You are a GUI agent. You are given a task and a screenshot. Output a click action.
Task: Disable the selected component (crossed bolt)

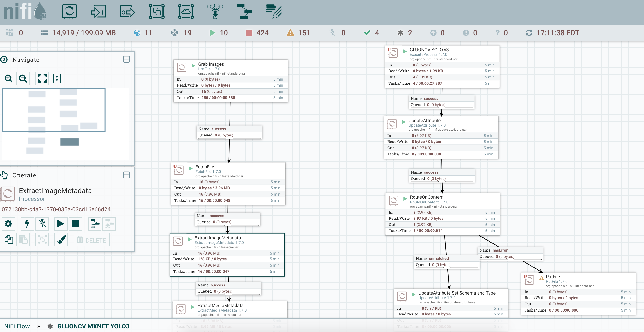tap(42, 224)
